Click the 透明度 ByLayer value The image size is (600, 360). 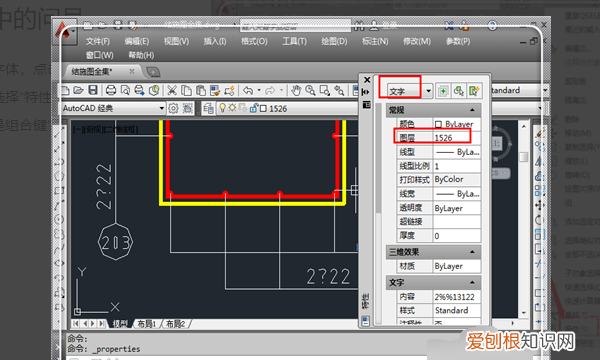pyautogui.click(x=457, y=208)
